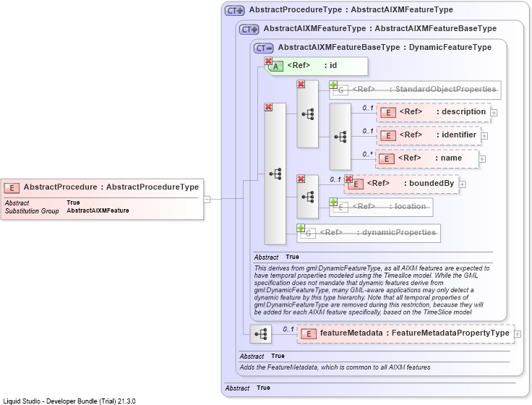
Task: Click red X on the upper inner sequence
Action: point(301,84)
